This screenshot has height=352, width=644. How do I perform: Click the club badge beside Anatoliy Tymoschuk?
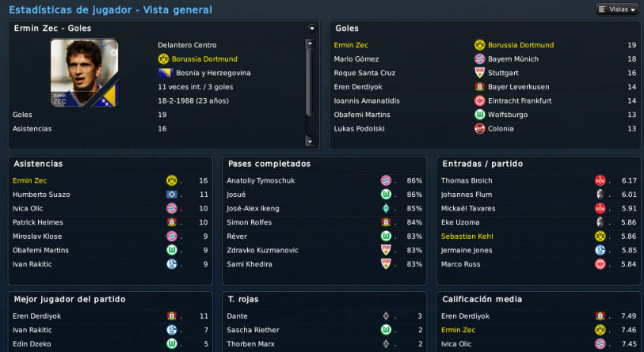coord(386,180)
